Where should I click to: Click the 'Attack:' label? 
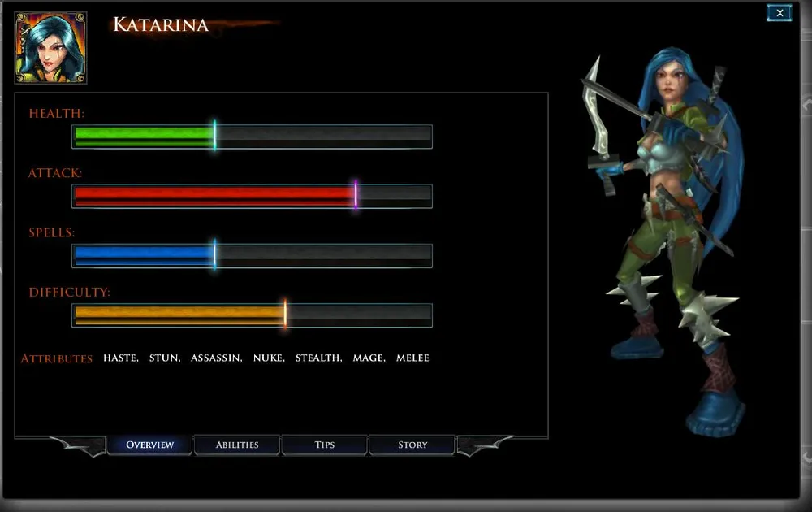tap(55, 173)
